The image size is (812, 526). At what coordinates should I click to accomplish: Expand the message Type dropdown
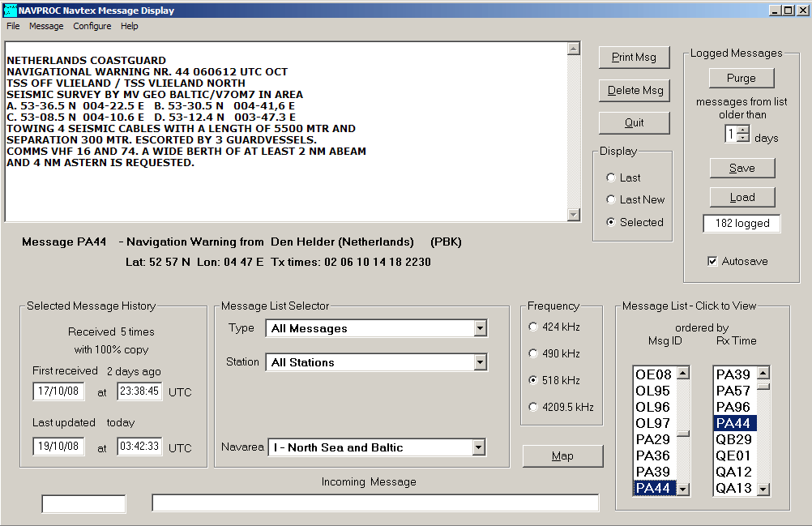[481, 328]
